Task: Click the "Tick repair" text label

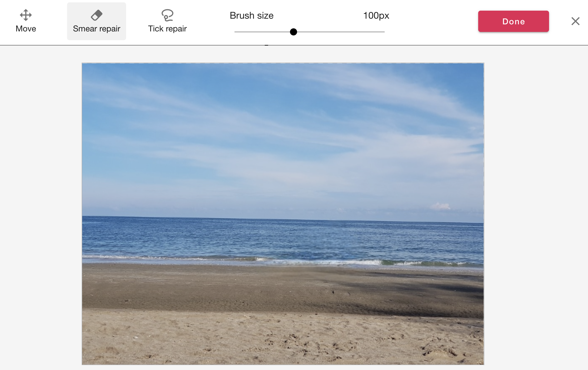Action: click(167, 29)
